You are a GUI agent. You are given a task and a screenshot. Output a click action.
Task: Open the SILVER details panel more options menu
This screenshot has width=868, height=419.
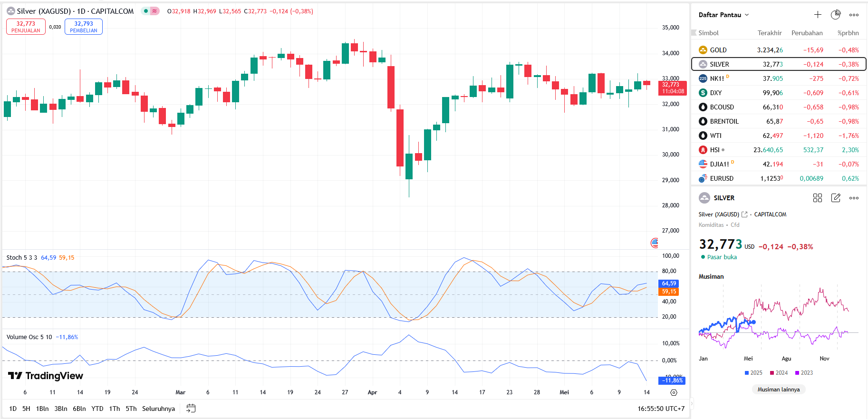point(854,198)
